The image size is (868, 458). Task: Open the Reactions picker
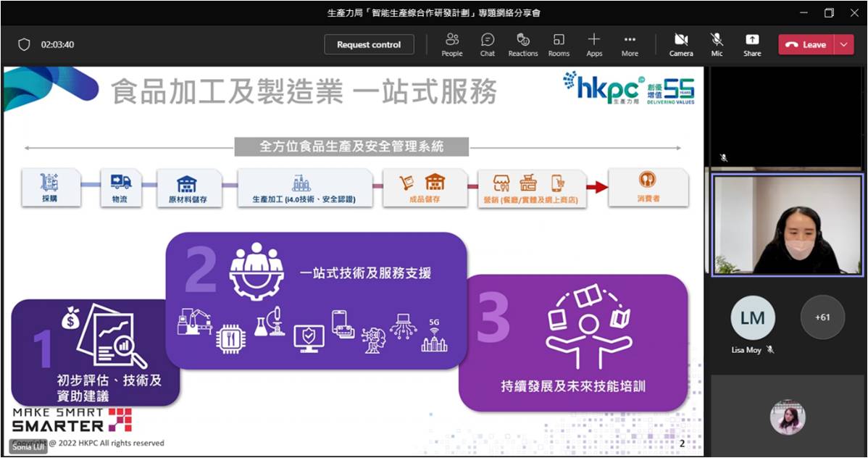523,45
